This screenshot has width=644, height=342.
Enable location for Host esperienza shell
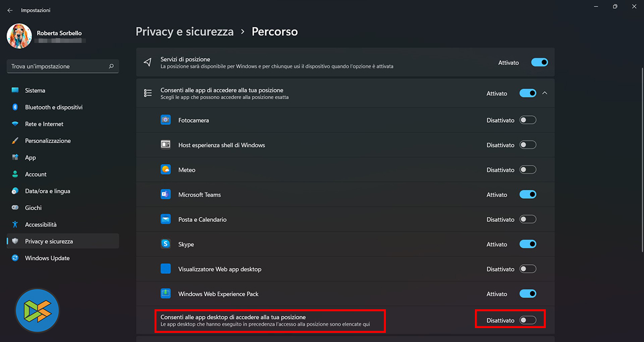coord(528,145)
